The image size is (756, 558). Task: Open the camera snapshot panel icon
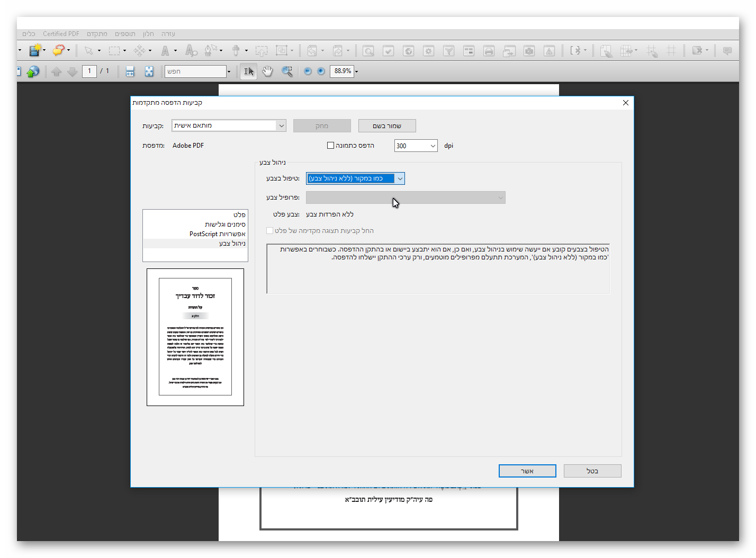529,51
